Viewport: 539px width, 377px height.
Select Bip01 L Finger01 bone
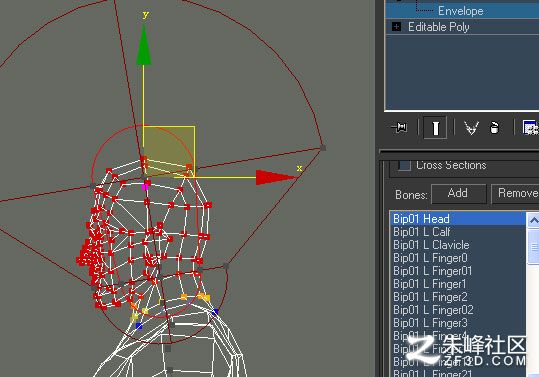(x=458, y=271)
